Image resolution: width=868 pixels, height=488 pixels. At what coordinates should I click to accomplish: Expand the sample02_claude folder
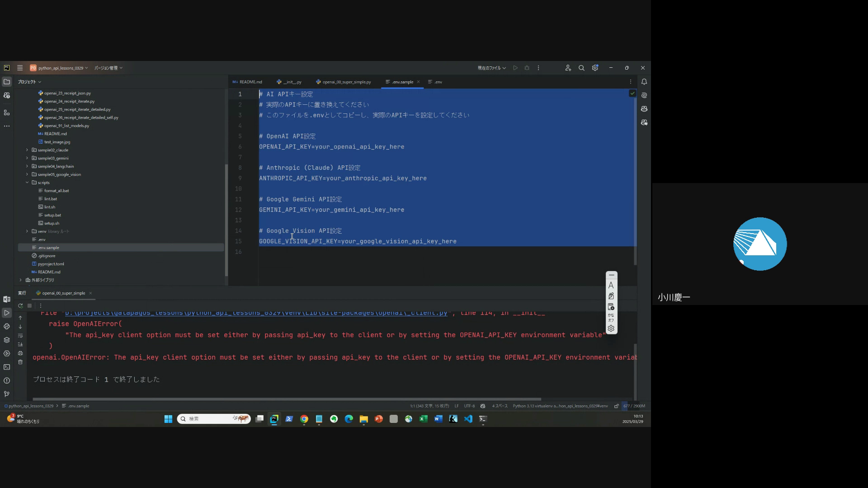[27, 150]
